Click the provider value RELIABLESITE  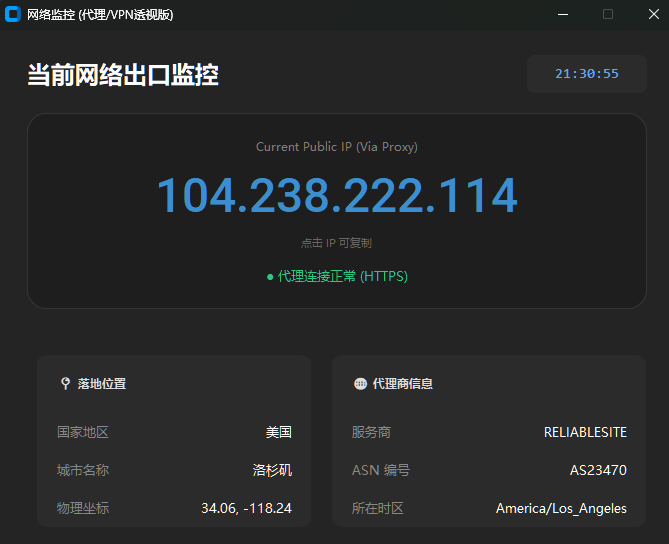pyautogui.click(x=585, y=432)
